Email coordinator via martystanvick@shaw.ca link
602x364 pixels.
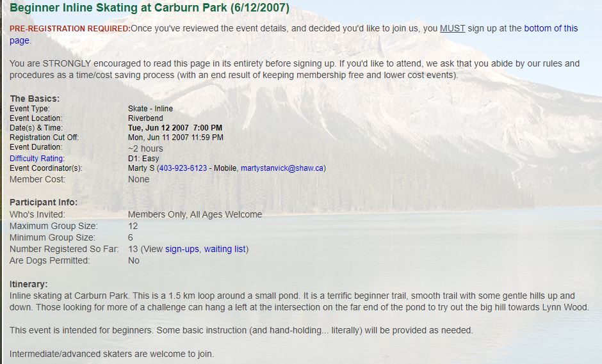tap(282, 168)
